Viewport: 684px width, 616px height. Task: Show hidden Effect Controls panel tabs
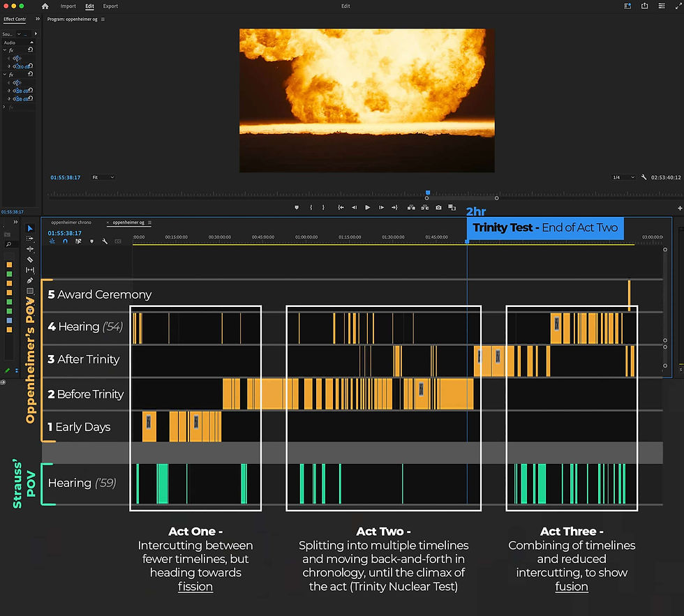click(38, 19)
